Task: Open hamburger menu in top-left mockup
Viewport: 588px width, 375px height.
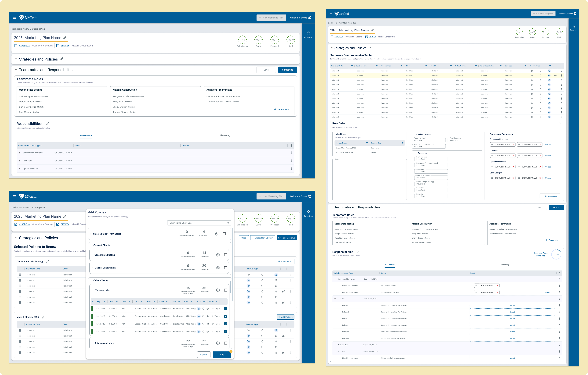Action: pos(15,18)
